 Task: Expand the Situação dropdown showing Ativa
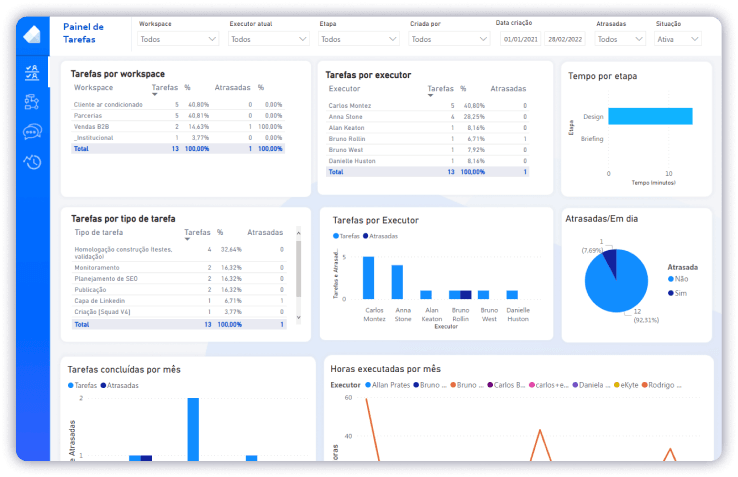677,39
